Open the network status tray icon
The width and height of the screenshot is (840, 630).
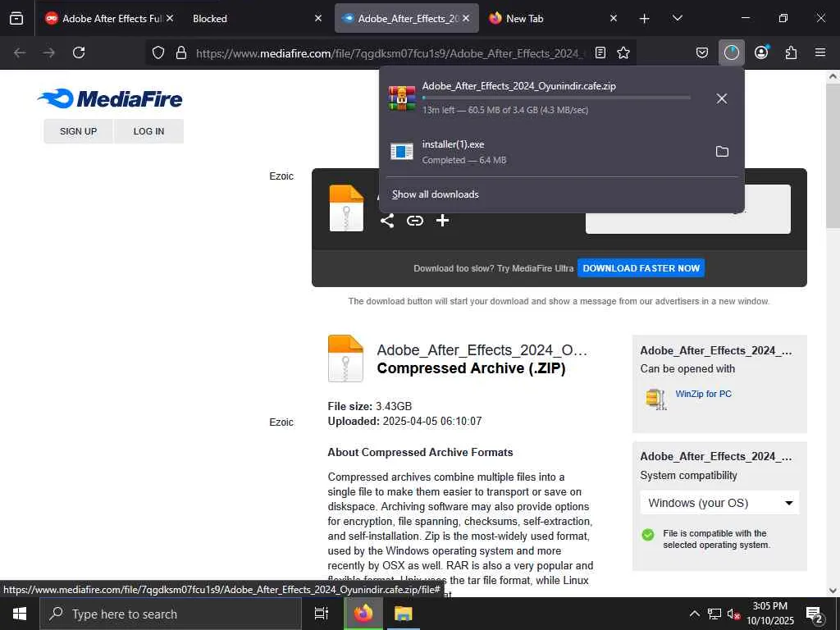tap(714, 614)
